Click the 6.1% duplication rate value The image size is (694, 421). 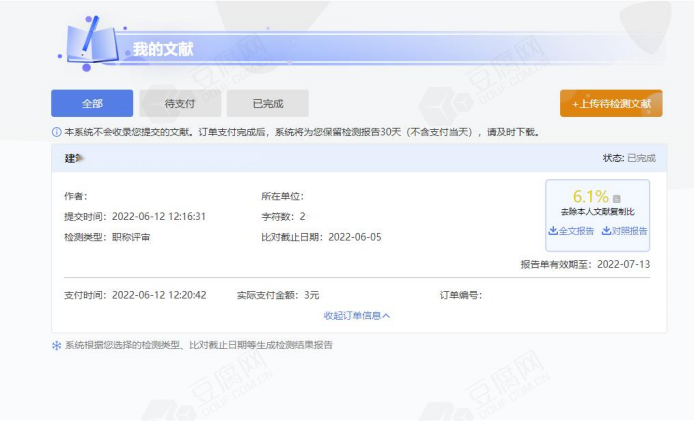pyautogui.click(x=590, y=196)
